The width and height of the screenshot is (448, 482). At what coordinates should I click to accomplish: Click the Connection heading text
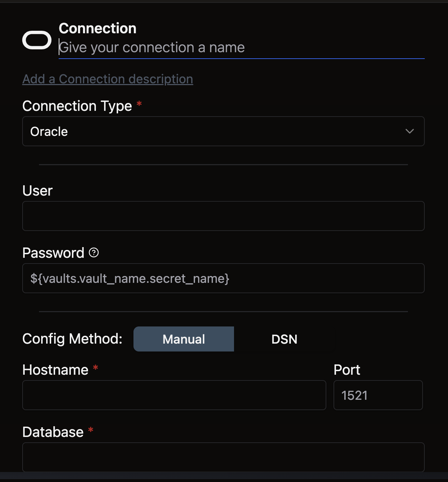(x=98, y=28)
